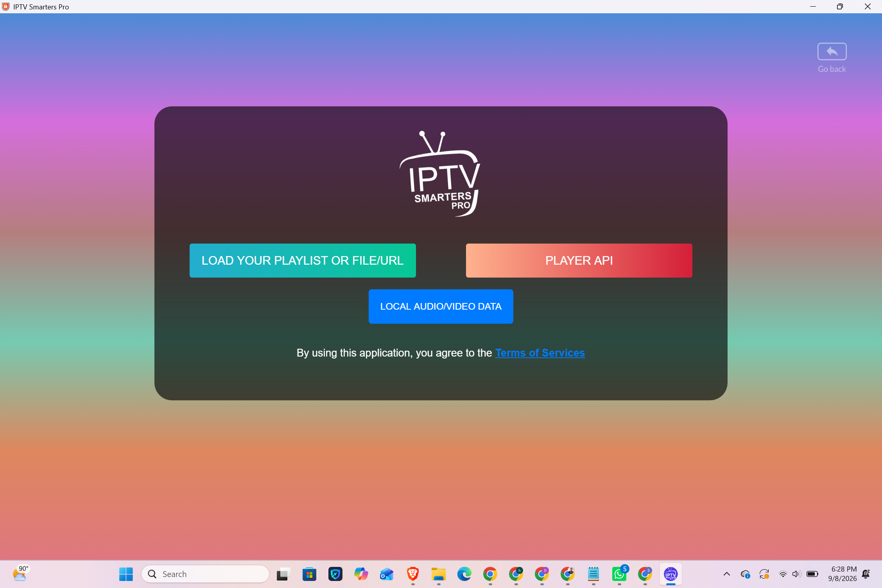Open Load Your Playlist or File/URL
Viewport: 882px width, 588px height.
click(303, 260)
